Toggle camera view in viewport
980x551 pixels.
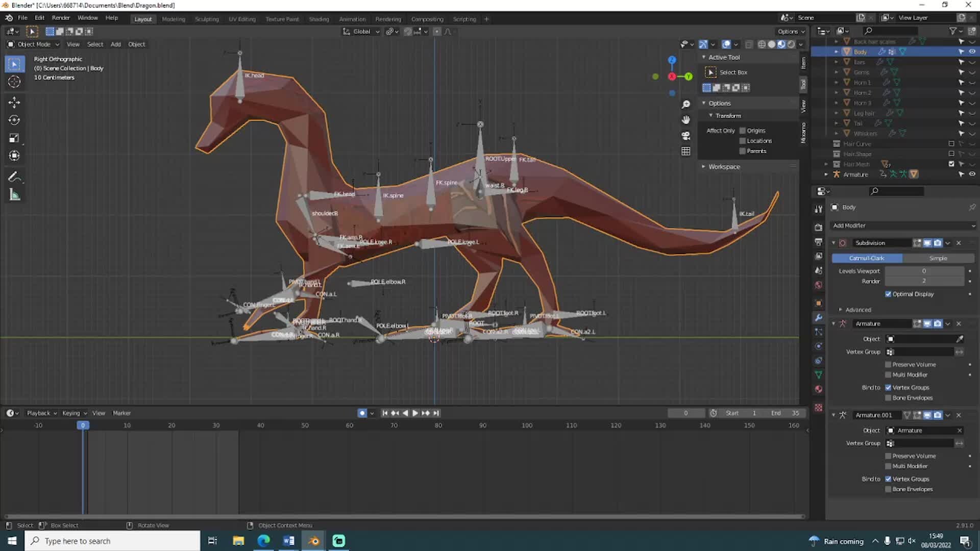tap(685, 136)
